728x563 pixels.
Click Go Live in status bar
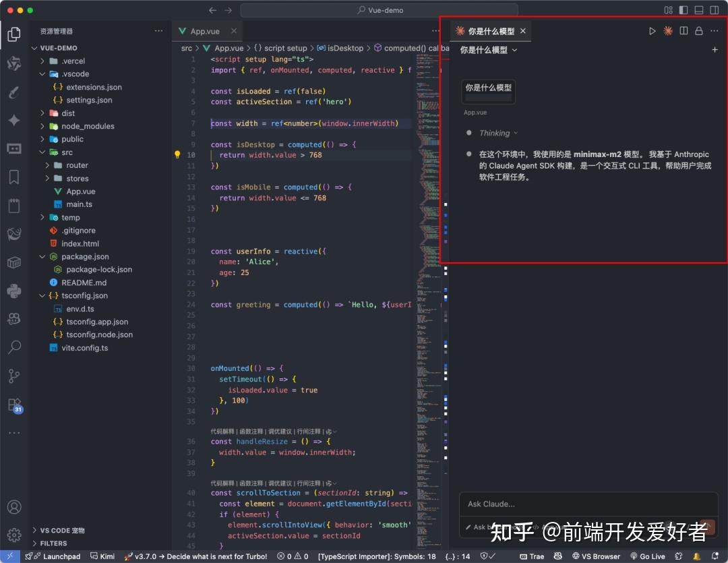click(652, 556)
